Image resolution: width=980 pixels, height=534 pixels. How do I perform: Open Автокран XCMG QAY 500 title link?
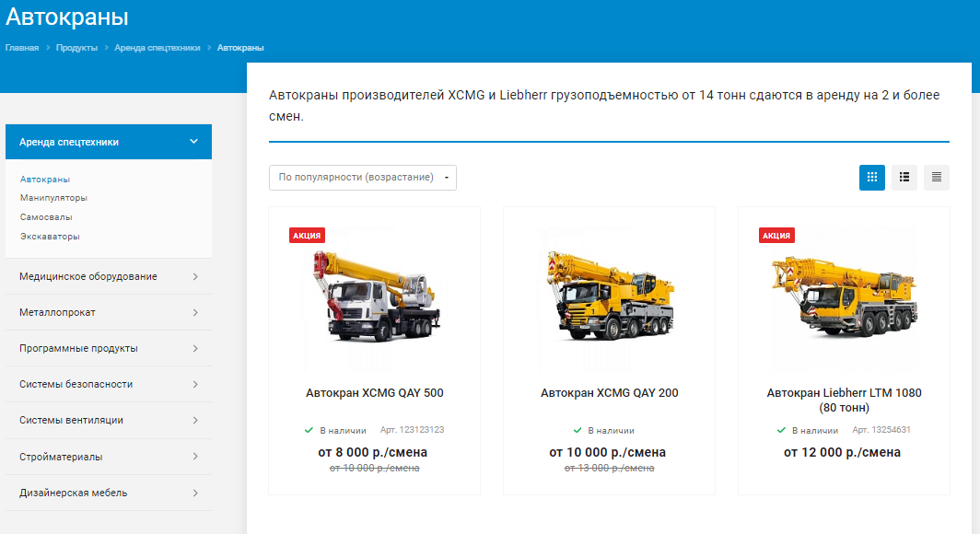click(x=374, y=393)
